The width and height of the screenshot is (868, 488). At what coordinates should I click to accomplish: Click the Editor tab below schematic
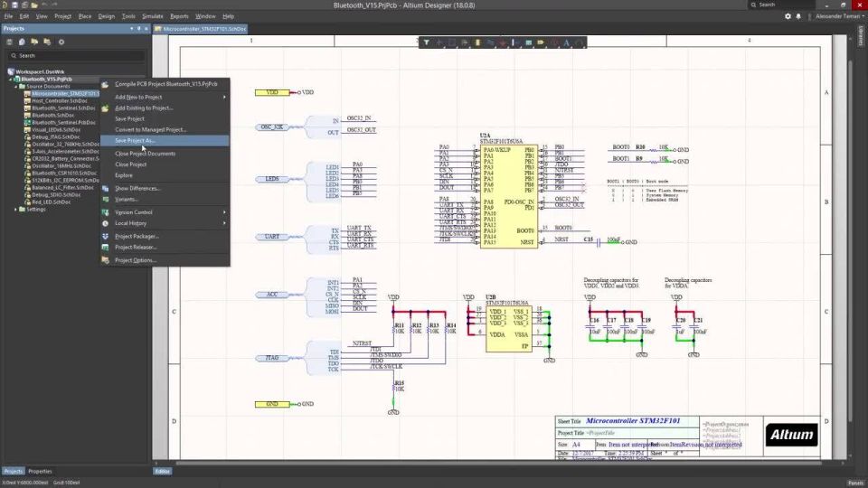point(162,472)
